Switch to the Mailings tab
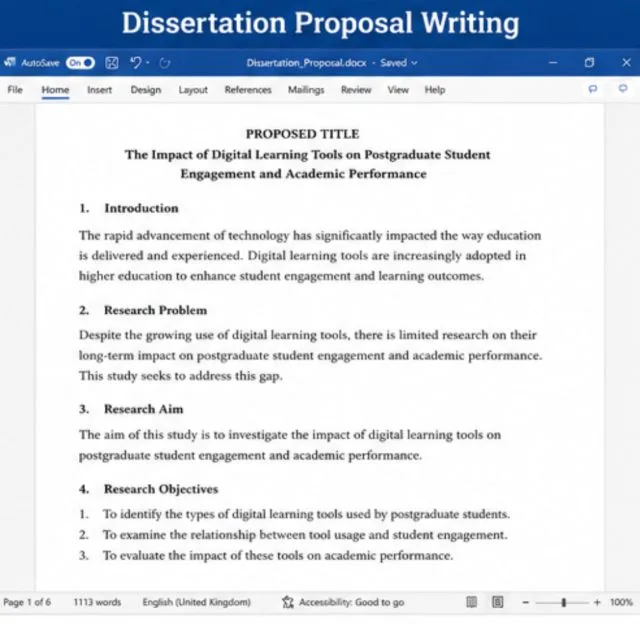 click(306, 90)
